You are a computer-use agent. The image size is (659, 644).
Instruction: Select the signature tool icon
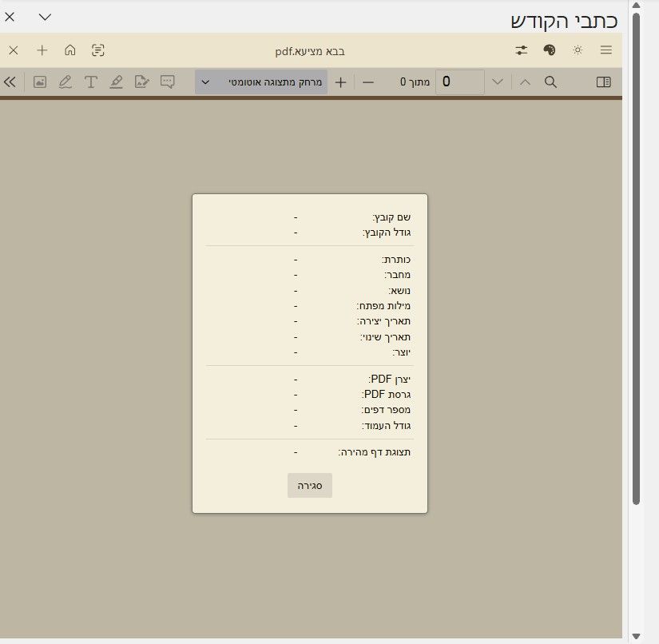141,81
